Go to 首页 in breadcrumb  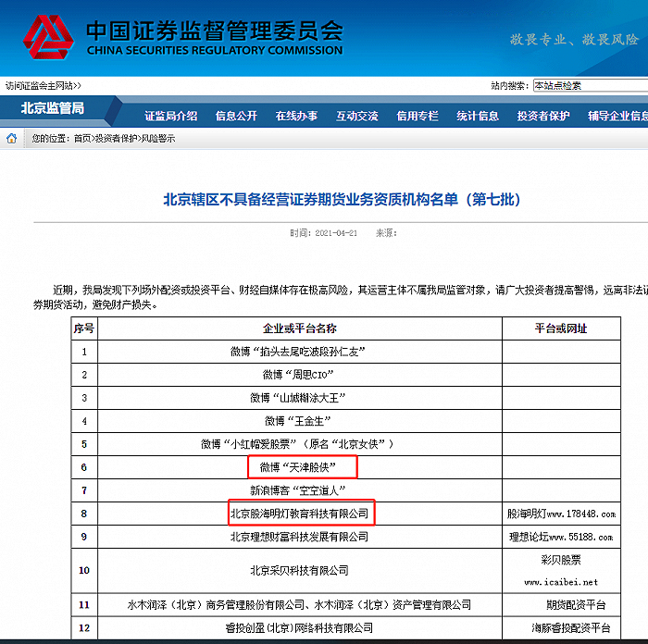click(x=82, y=139)
